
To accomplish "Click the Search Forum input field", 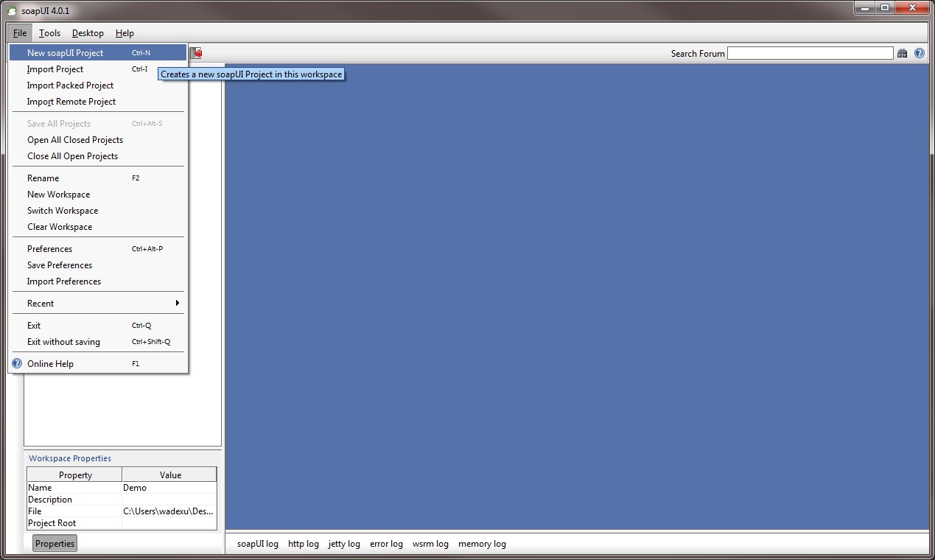I will pyautogui.click(x=810, y=53).
